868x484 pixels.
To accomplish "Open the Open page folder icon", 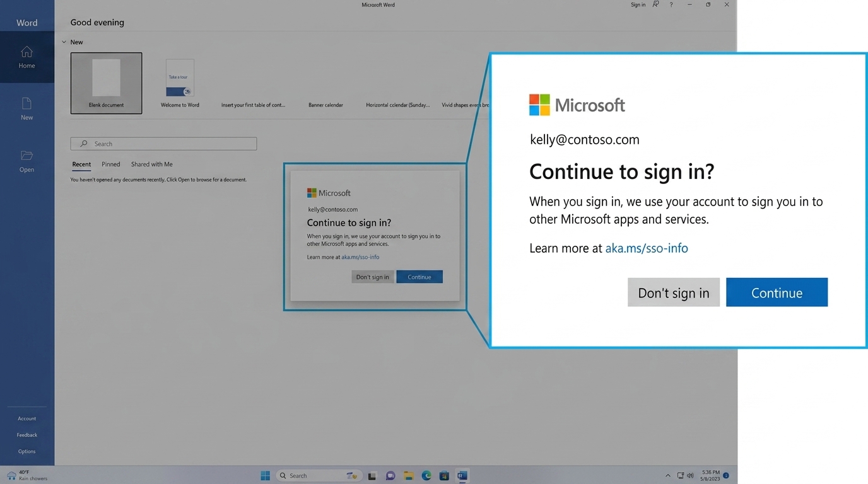I will click(26, 156).
